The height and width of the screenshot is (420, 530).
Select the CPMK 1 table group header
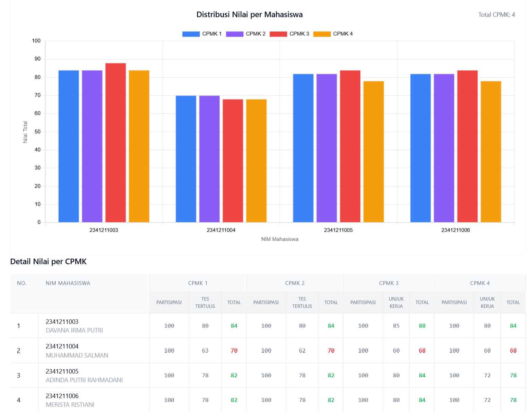point(198,283)
